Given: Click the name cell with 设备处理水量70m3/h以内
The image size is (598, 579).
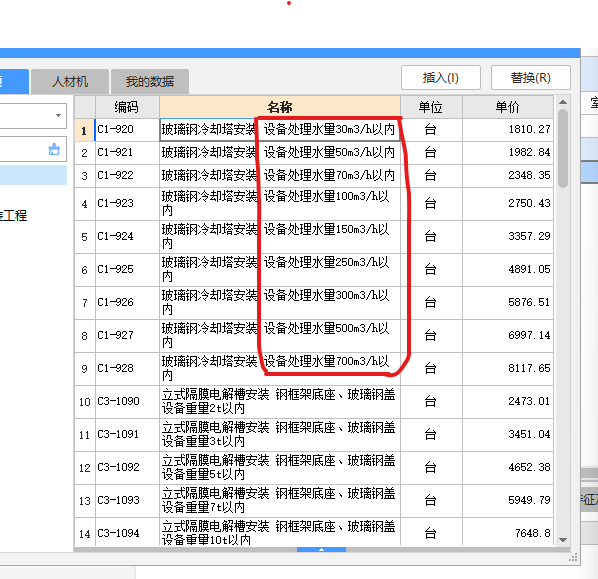Looking at the screenshot, I should point(280,176).
